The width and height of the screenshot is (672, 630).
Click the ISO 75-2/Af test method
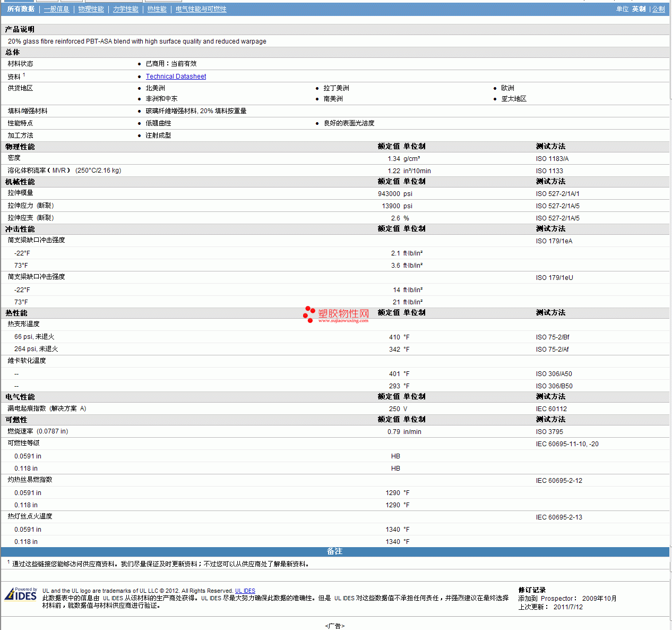coord(552,350)
